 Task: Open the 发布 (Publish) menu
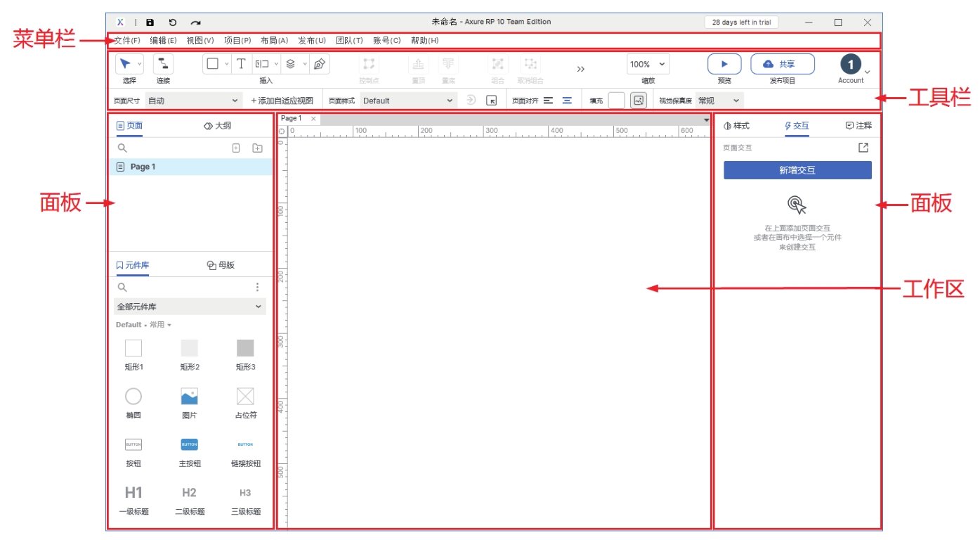(x=312, y=41)
